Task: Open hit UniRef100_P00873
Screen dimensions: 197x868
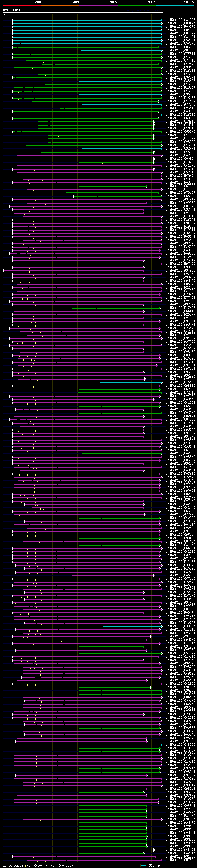Action: click(180, 26)
